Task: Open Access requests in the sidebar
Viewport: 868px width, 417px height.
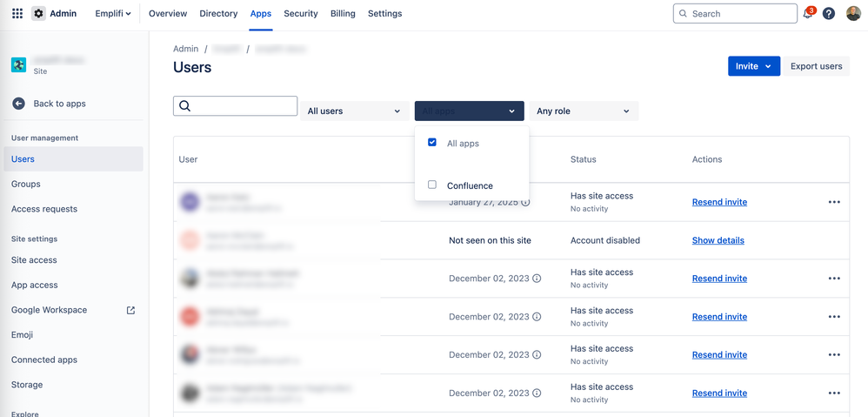Action: (73, 209)
